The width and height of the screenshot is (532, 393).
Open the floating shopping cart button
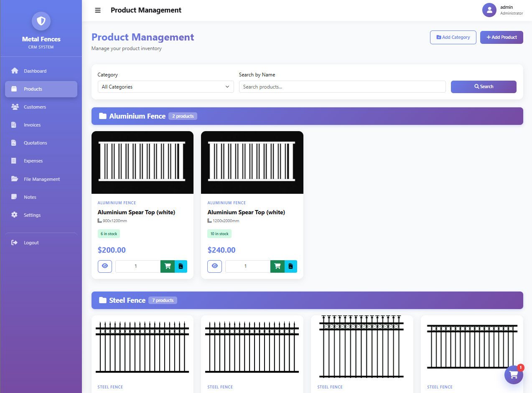(514, 375)
